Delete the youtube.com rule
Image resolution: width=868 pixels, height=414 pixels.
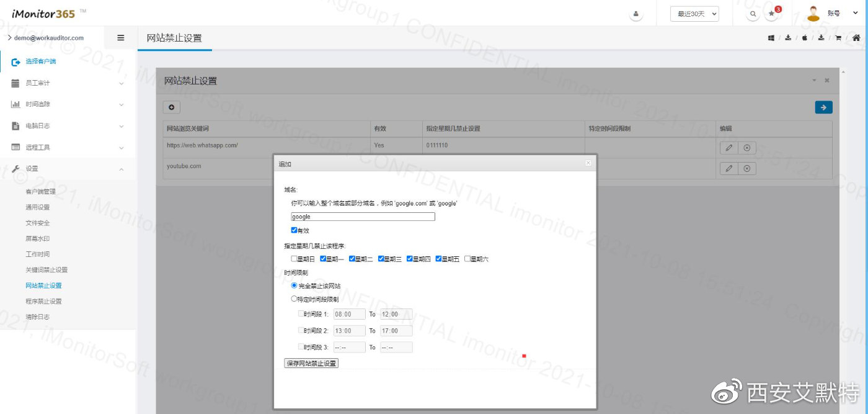click(x=746, y=168)
